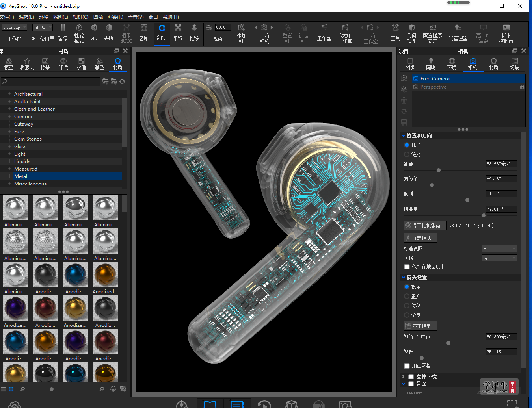Open the Startup workspace dropdown
532x408 pixels.
coord(15,28)
